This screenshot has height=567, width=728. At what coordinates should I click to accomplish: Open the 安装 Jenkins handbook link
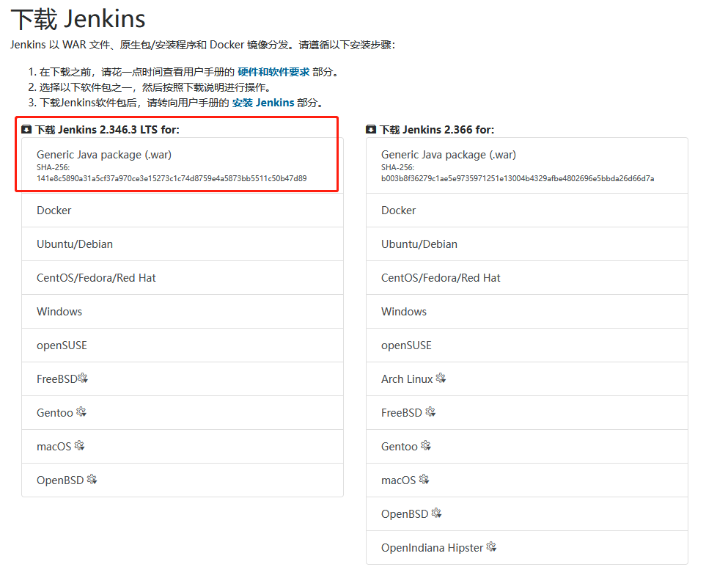[262, 103]
